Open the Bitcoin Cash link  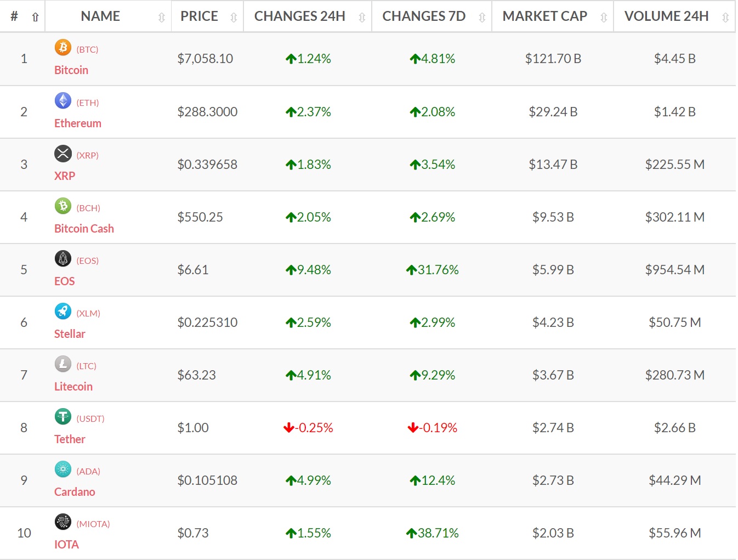tap(84, 229)
